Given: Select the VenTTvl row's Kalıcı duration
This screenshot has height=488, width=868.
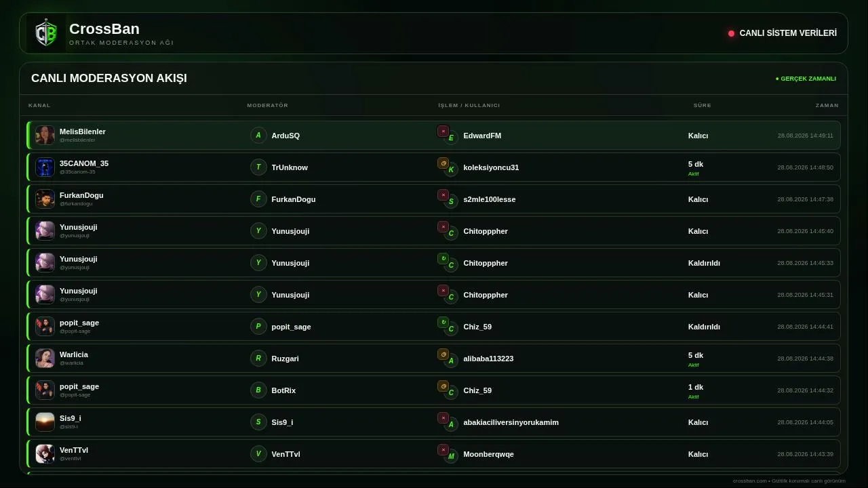Looking at the screenshot, I should (698, 454).
